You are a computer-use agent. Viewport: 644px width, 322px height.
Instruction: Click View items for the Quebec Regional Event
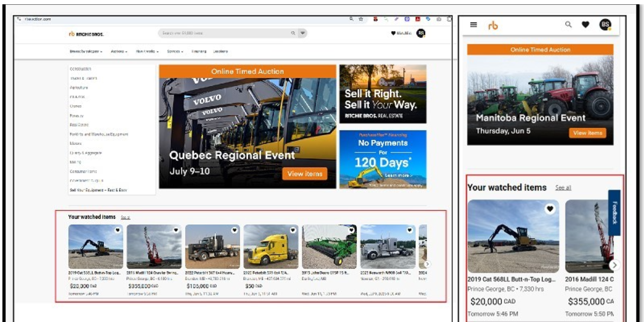[x=305, y=173]
